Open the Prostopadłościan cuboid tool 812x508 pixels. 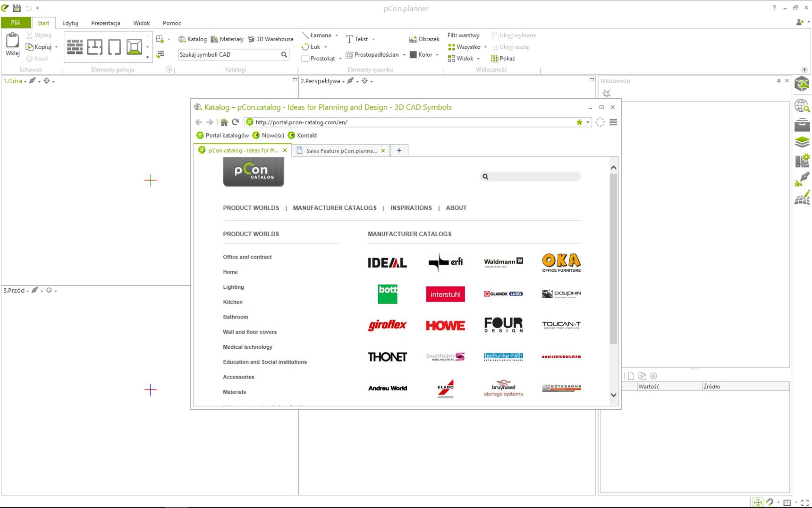tap(372, 55)
